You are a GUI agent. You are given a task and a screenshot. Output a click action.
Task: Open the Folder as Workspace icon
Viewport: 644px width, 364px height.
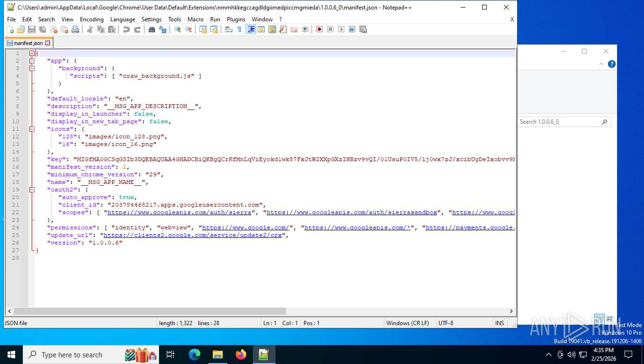point(294,29)
